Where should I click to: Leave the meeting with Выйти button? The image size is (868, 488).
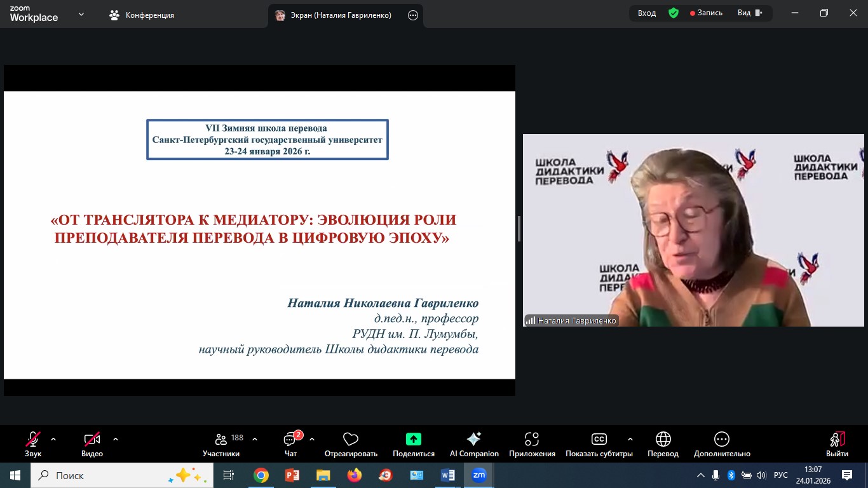pos(837,440)
